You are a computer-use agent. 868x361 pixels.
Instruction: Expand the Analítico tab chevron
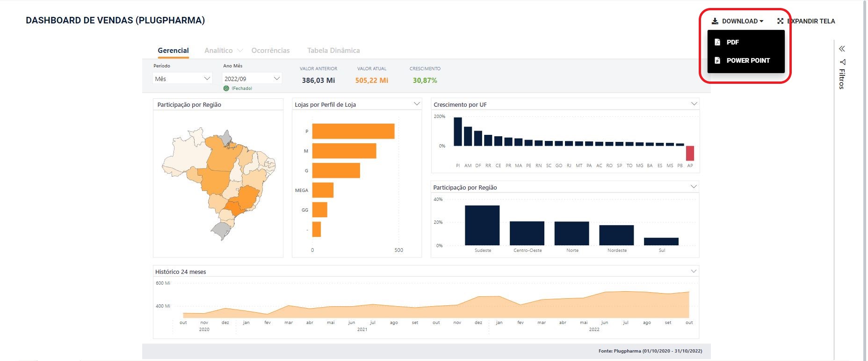click(240, 51)
